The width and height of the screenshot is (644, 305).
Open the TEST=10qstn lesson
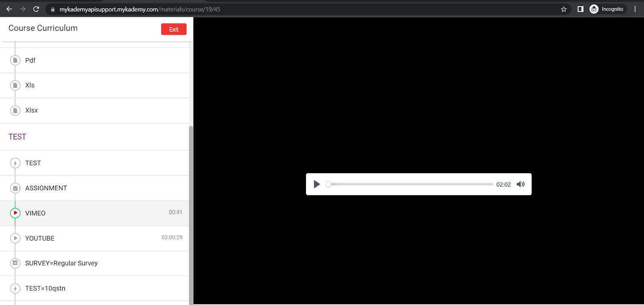pos(45,288)
